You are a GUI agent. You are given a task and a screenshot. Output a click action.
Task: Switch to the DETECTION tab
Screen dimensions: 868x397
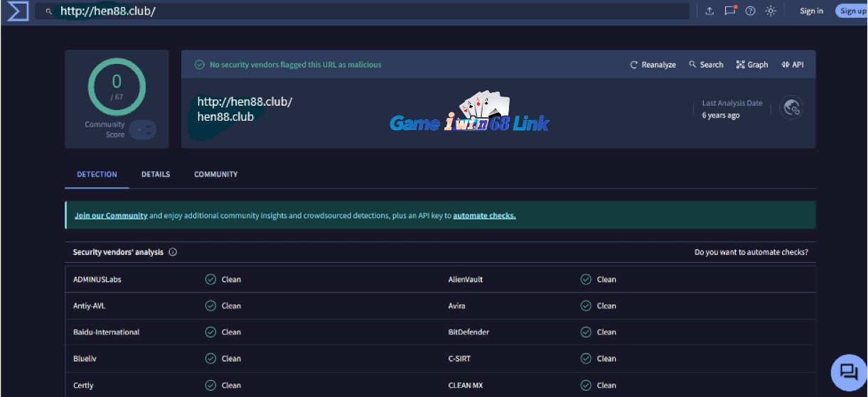[x=97, y=174]
